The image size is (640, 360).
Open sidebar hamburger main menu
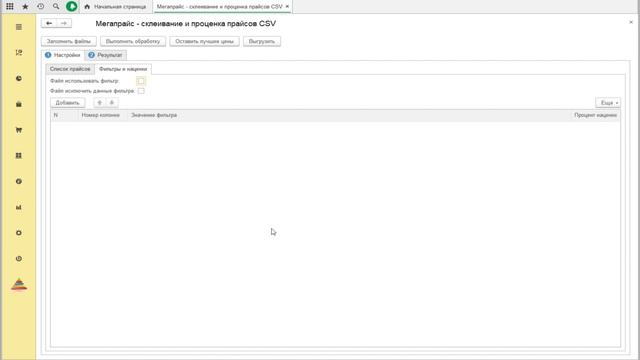click(19, 27)
